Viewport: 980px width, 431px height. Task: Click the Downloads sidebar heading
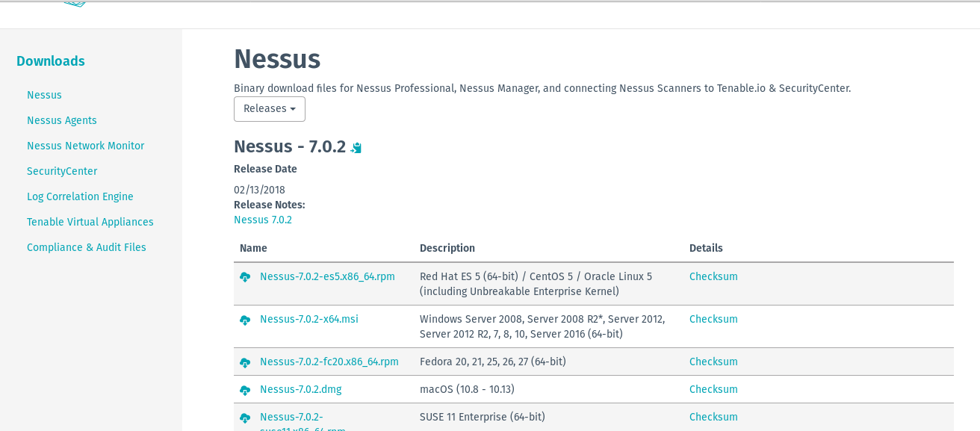click(x=51, y=61)
